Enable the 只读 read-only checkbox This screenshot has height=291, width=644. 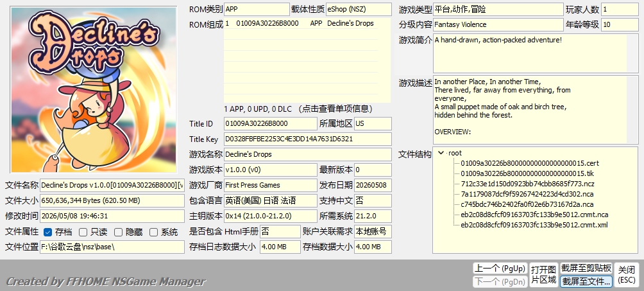click(83, 232)
